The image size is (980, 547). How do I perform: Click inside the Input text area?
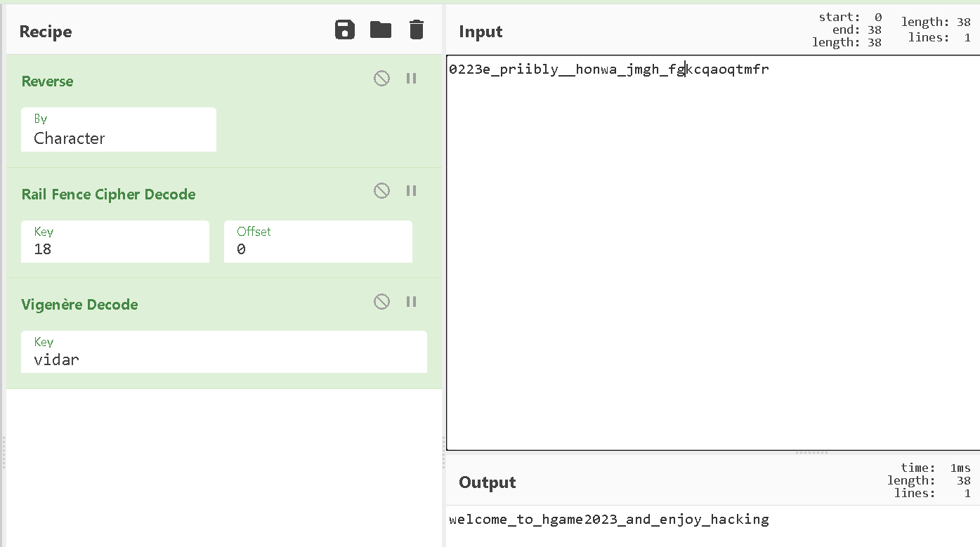click(713, 253)
